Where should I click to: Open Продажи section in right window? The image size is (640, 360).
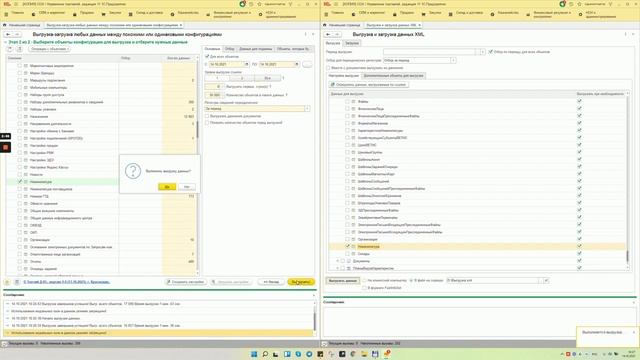(403, 13)
